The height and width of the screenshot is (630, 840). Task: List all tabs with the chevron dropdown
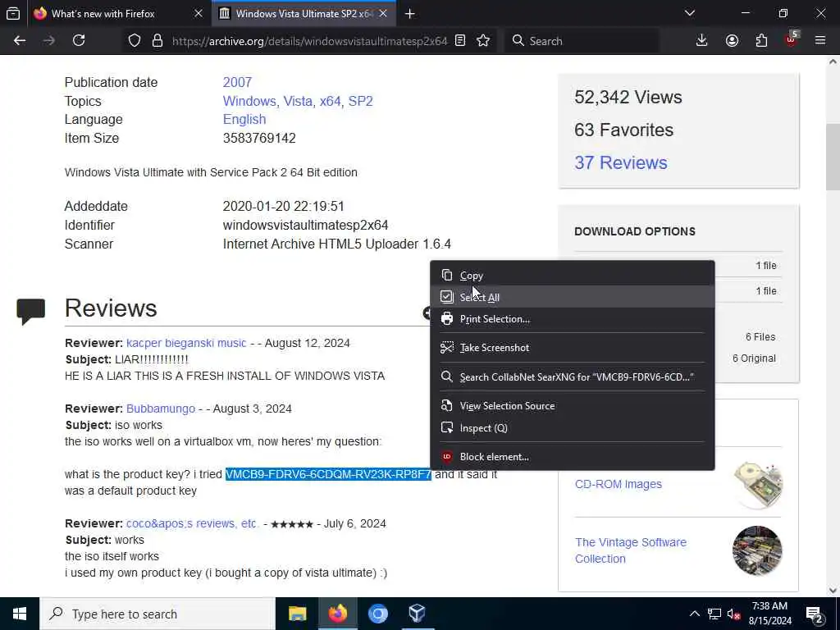pos(690,13)
